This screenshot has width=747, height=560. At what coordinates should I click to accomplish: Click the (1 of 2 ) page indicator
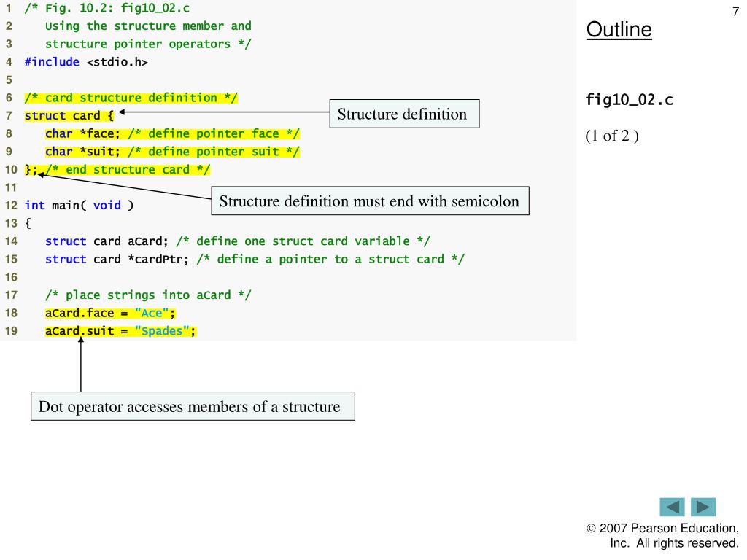click(612, 136)
